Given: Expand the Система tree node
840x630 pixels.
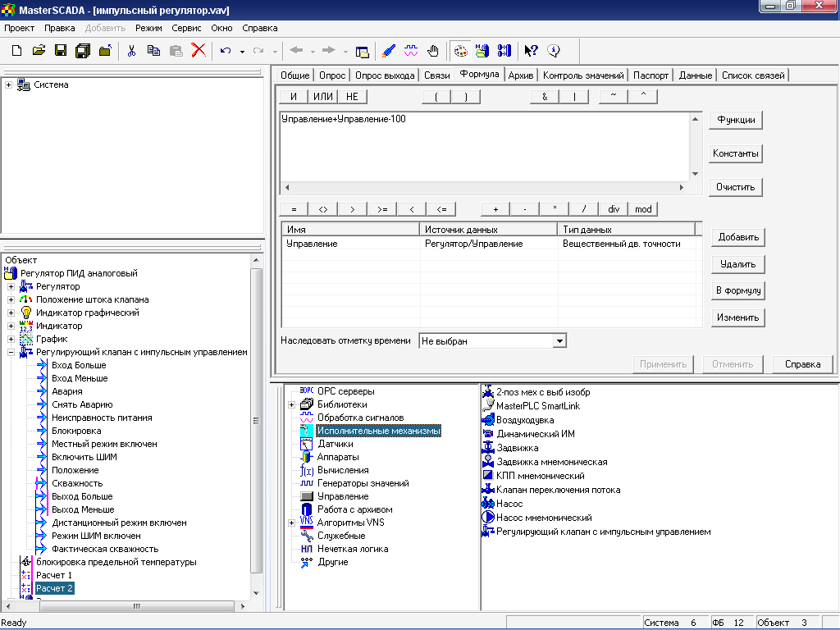Looking at the screenshot, I should point(8,84).
